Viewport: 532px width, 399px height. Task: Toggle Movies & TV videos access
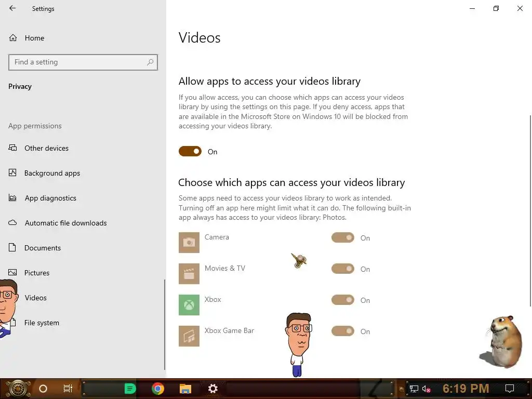343,269
